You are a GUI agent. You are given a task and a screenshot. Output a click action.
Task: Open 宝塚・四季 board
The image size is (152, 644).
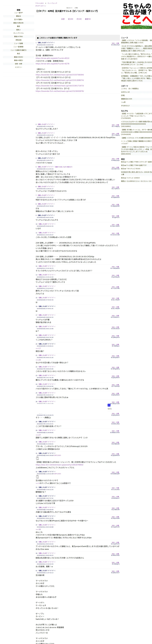[18, 64]
